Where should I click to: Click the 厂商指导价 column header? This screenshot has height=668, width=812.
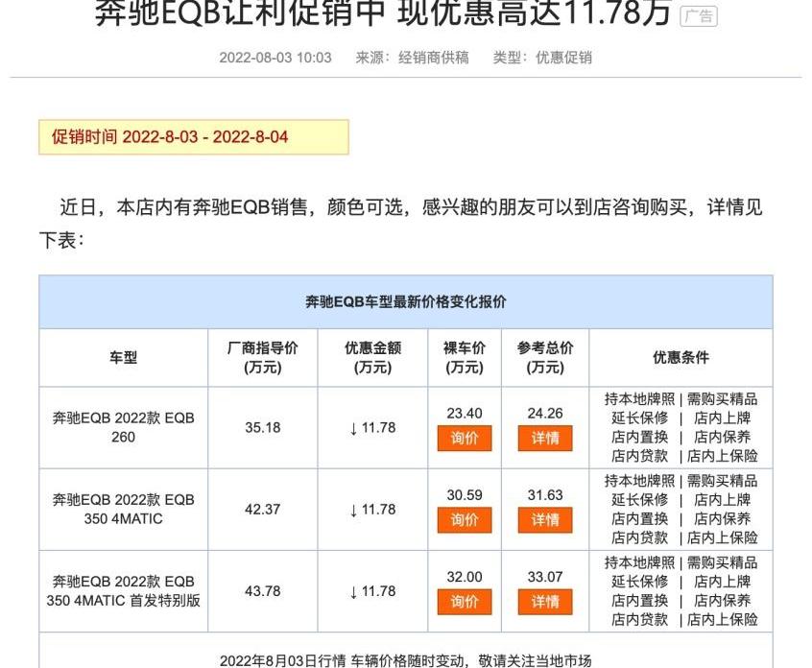pyautogui.click(x=263, y=357)
